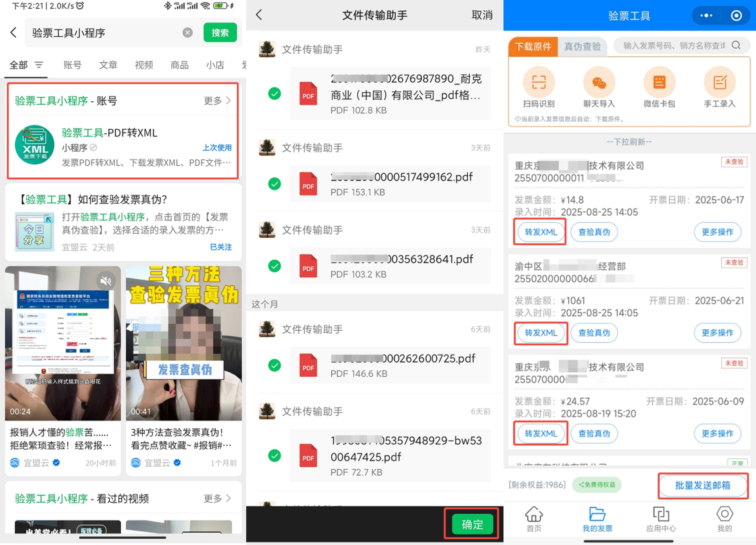Select the 全部 tab
The width and height of the screenshot is (756, 545).
(18, 65)
